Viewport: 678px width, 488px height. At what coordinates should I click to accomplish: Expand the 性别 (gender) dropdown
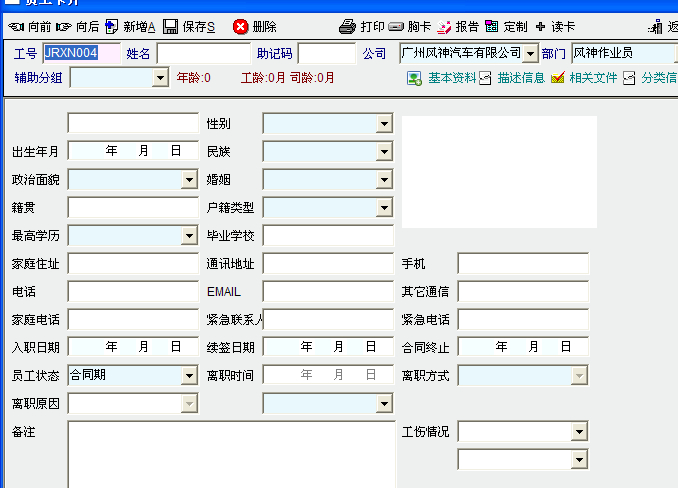tap(384, 123)
